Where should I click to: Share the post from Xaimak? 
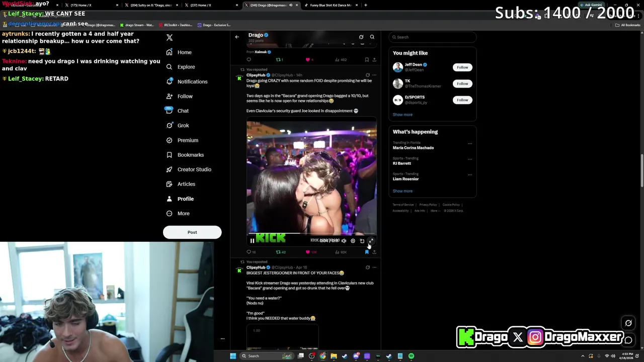click(374, 60)
